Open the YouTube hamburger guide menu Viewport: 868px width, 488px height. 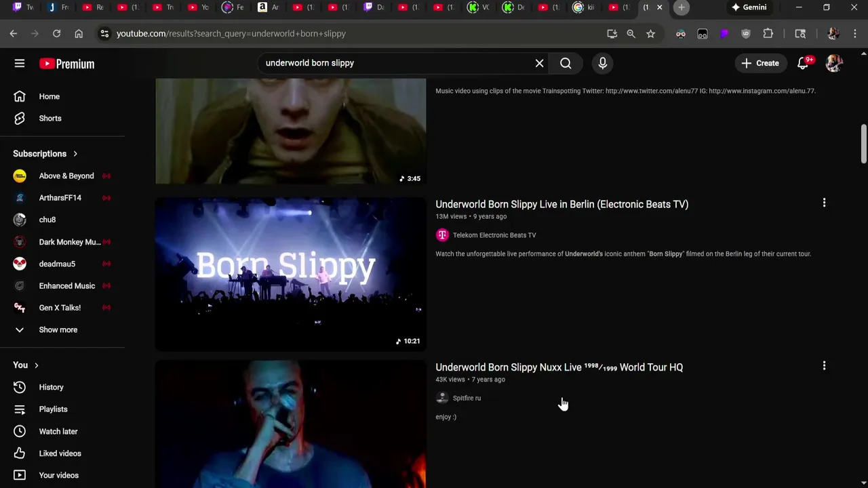[20, 63]
